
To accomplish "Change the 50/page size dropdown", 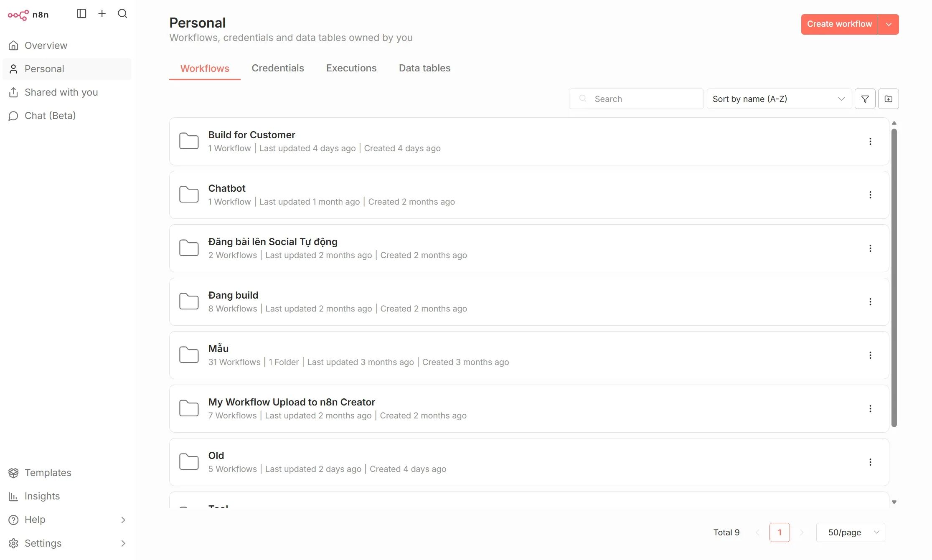I will pos(850,532).
